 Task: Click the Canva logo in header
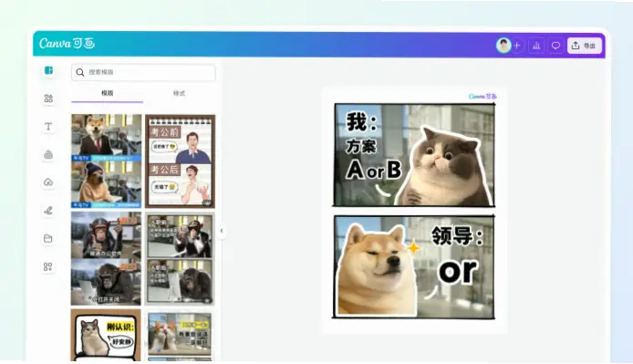(x=67, y=43)
